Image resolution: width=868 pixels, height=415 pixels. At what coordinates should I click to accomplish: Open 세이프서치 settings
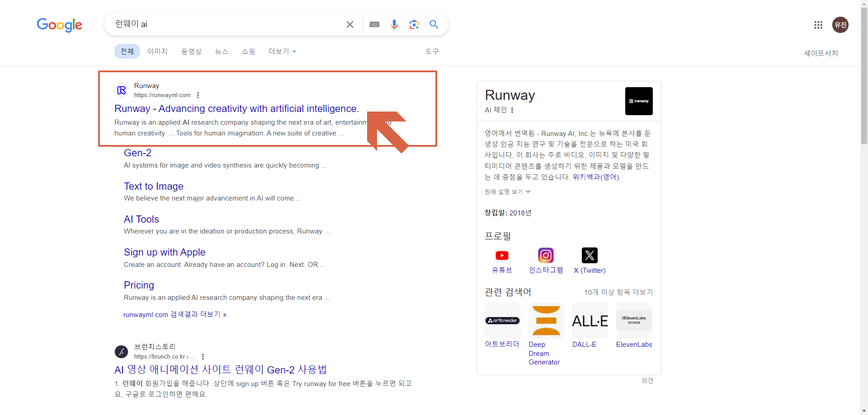821,53
